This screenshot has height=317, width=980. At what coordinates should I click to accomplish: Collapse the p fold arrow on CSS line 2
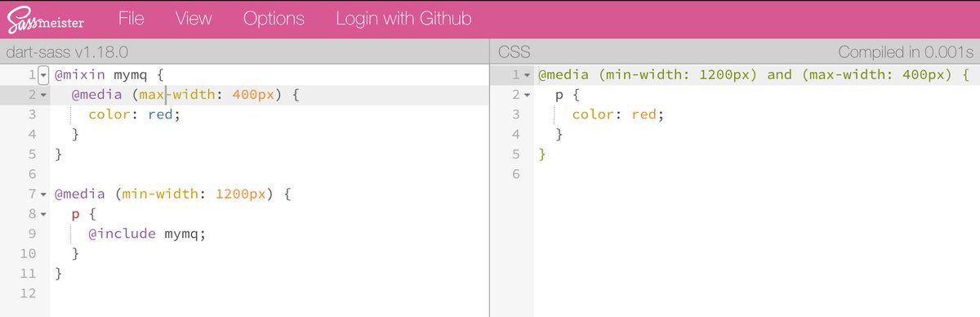527,95
